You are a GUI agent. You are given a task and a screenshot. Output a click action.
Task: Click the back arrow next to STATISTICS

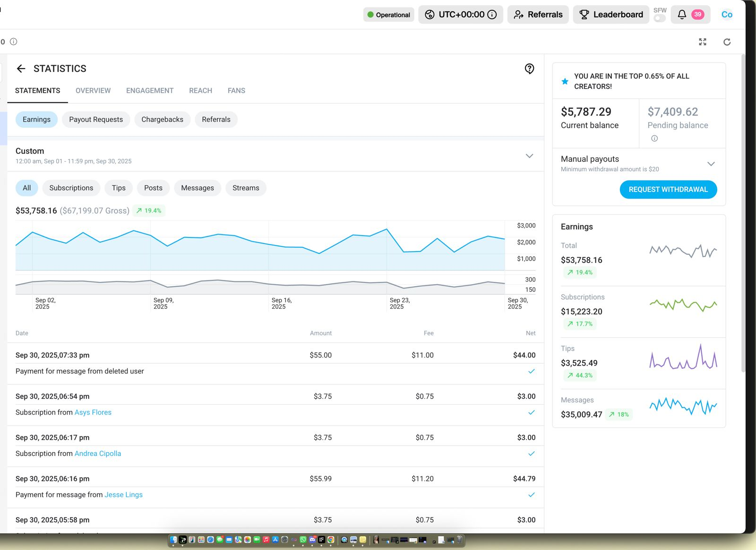coord(21,69)
